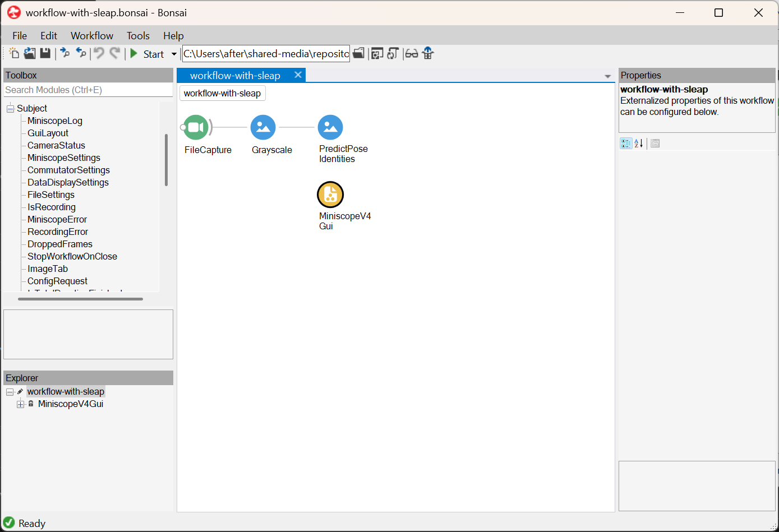
Task: Select DataDisplaySettings in the Toolbox
Action: pos(68,183)
